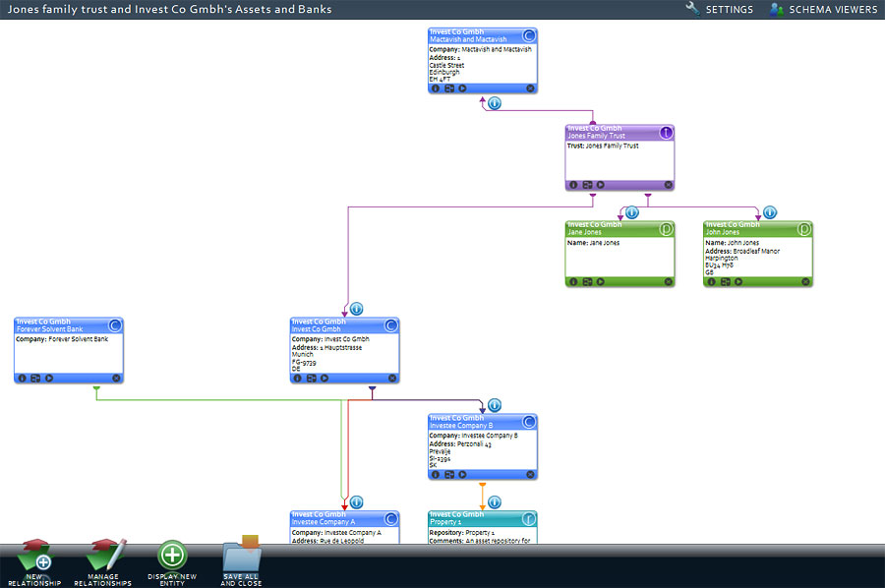
Task: Remove the Mactavish and Mactavish card from schema
Action: click(x=530, y=88)
